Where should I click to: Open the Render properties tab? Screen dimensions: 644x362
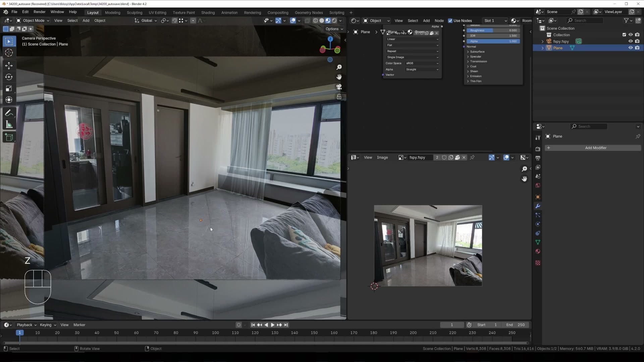click(538, 149)
